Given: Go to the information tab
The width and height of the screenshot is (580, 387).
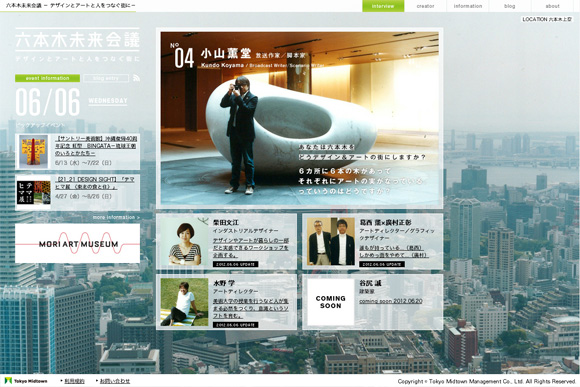Looking at the screenshot, I should [468, 6].
